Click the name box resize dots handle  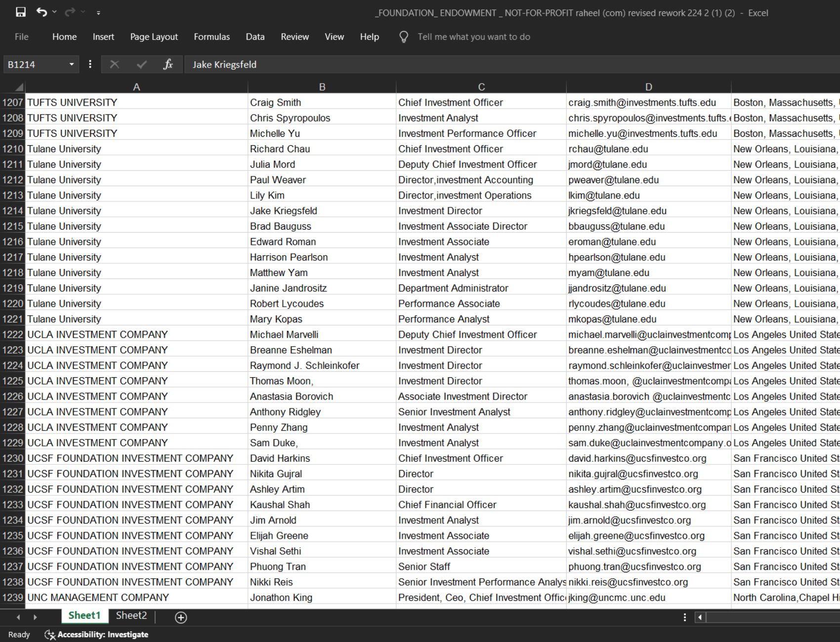pyautogui.click(x=90, y=64)
